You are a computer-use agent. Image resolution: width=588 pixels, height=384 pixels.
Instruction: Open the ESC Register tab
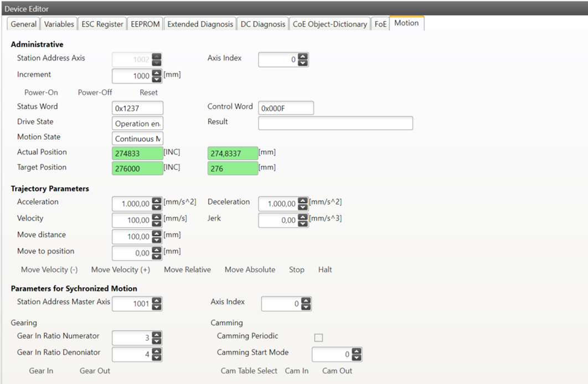pyautogui.click(x=102, y=24)
